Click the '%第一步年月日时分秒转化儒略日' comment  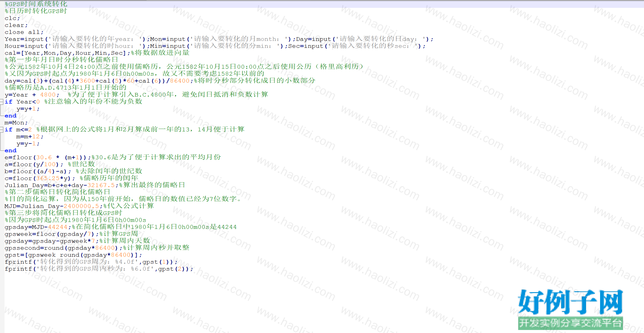[x=61, y=60]
